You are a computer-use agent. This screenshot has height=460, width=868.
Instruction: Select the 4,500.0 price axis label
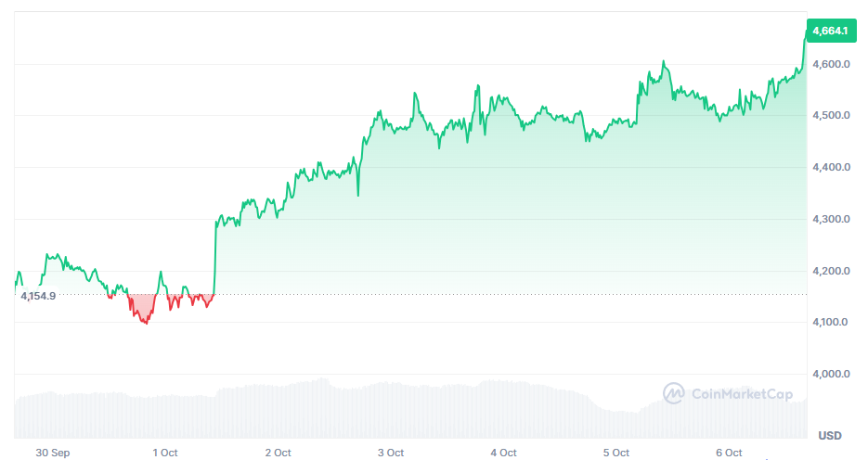point(831,116)
